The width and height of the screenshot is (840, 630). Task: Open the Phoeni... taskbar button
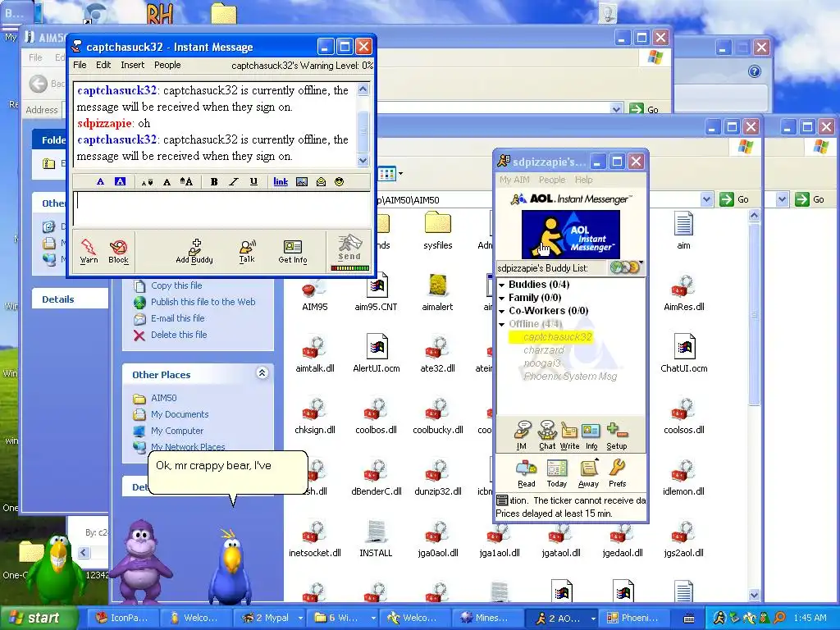coord(636,618)
